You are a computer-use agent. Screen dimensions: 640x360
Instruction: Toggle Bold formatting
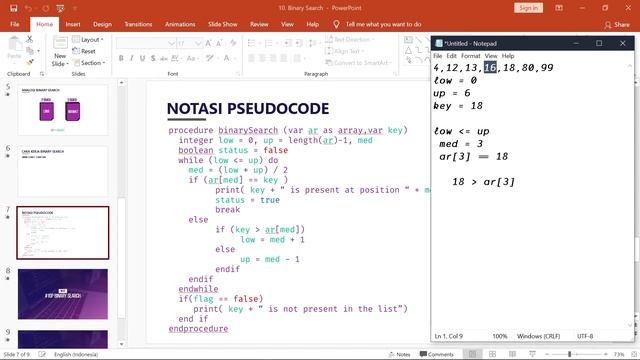click(x=121, y=58)
